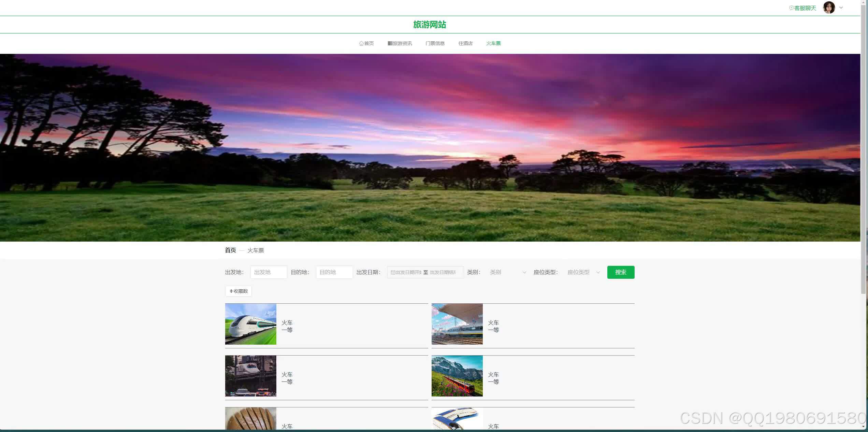Viewport: 868px width, 432px height.
Task: Open 旅游资讯 navigation item
Action: pyautogui.click(x=400, y=43)
